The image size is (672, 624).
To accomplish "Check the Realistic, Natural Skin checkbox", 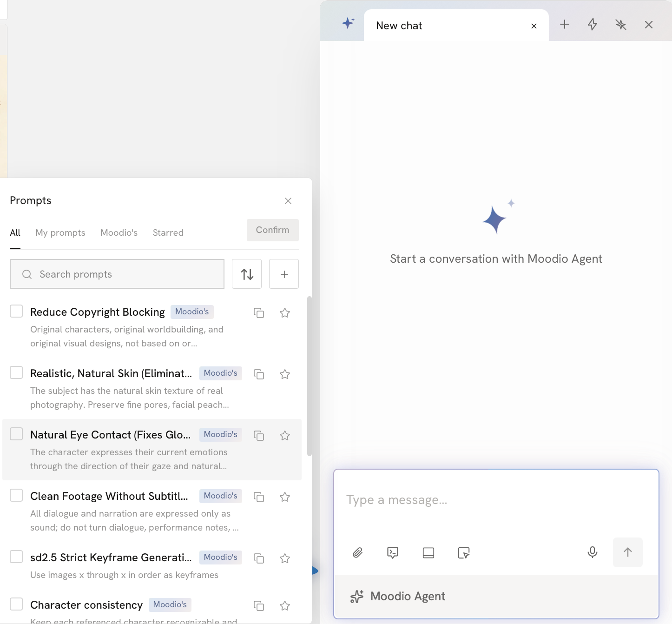I will [x=16, y=372].
